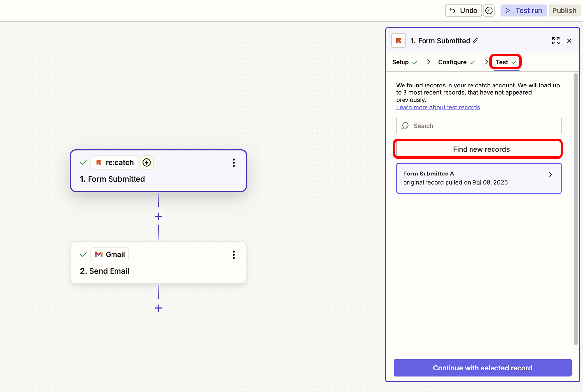
Task: Click the pencil icon to rename the step
Action: tap(476, 41)
